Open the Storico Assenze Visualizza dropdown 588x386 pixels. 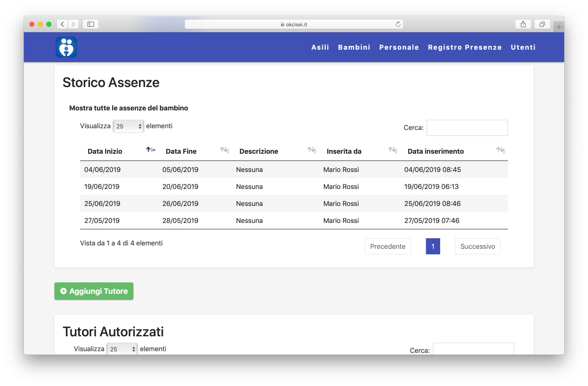tap(128, 127)
